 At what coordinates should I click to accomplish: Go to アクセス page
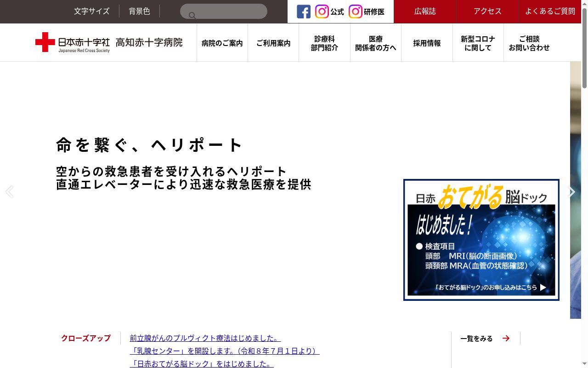tap(488, 11)
